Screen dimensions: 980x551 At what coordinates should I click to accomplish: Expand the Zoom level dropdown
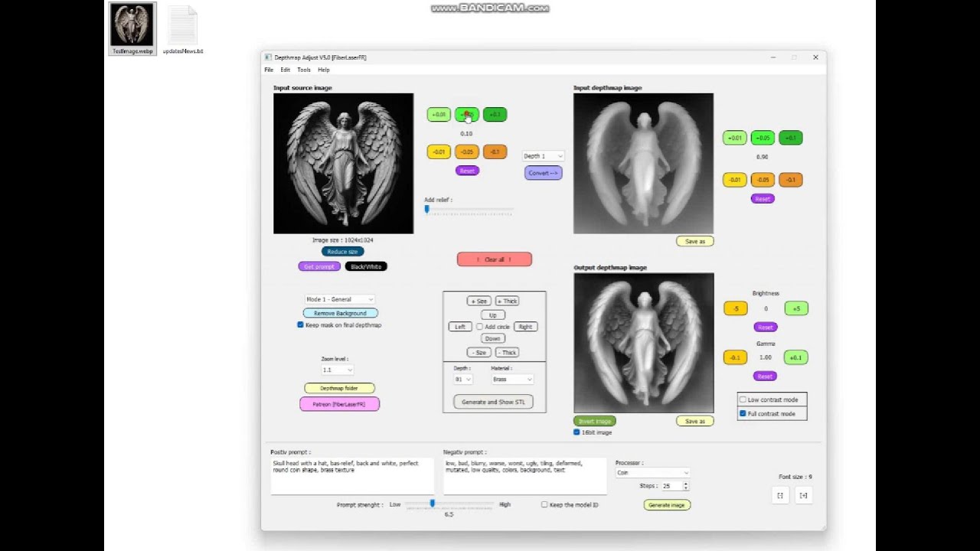[337, 370]
